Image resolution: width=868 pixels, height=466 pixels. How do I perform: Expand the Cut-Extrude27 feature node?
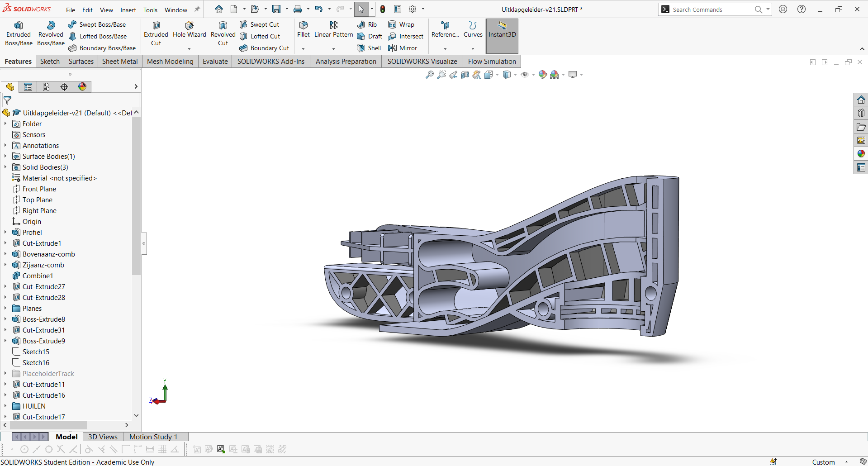[5, 287]
